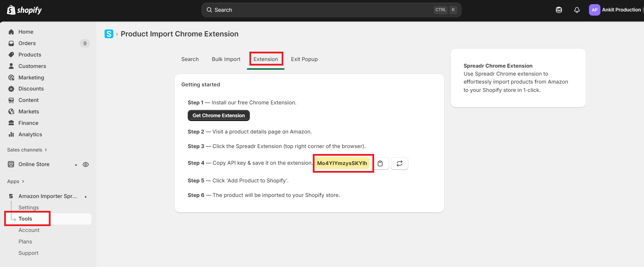This screenshot has height=267, width=644.
Task: Copy API key with the clipboard icon
Action: (380, 163)
